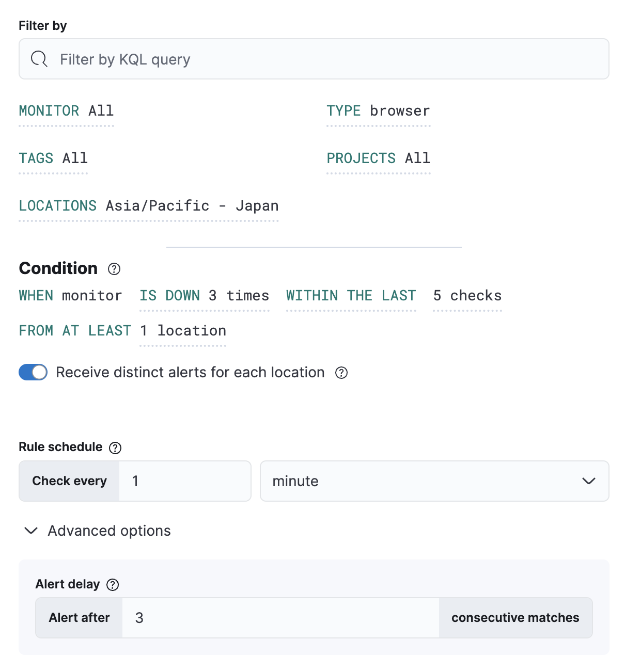Open the TYPE browser filter selector
Image resolution: width=625 pixels, height=672 pixels.
click(x=378, y=110)
